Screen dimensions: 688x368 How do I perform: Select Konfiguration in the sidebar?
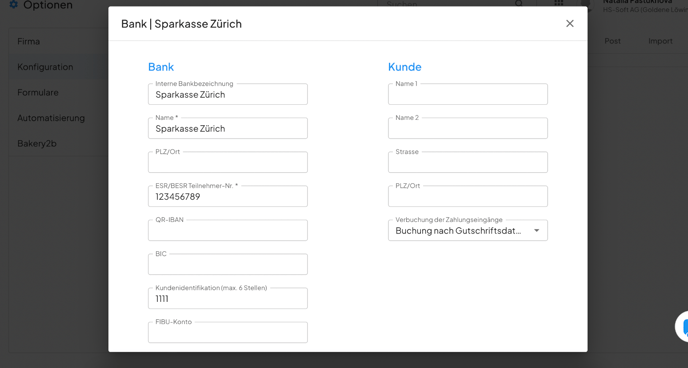58,67
